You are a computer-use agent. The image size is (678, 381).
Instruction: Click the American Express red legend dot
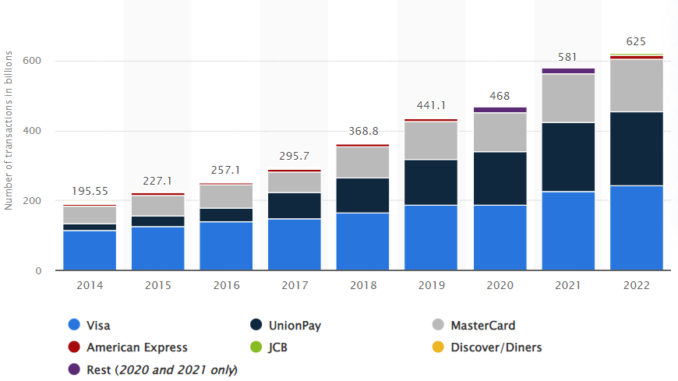coord(74,347)
